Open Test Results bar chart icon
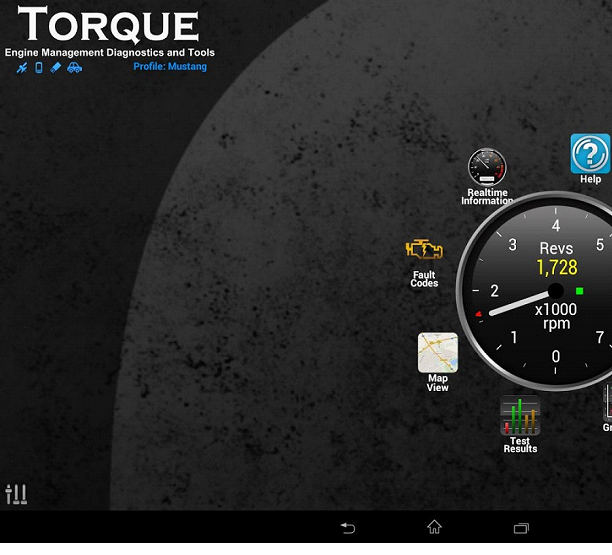Image resolution: width=612 pixels, height=555 pixels. click(x=520, y=415)
